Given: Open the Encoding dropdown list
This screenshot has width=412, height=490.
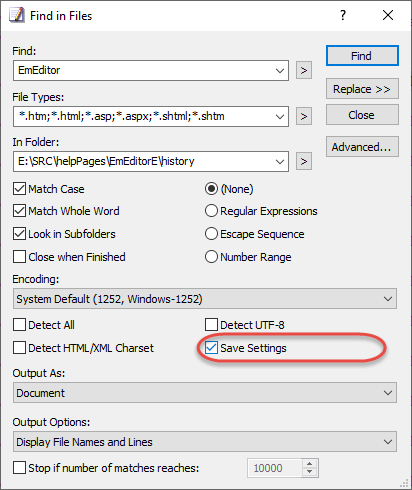Looking at the screenshot, I should coord(205,299).
